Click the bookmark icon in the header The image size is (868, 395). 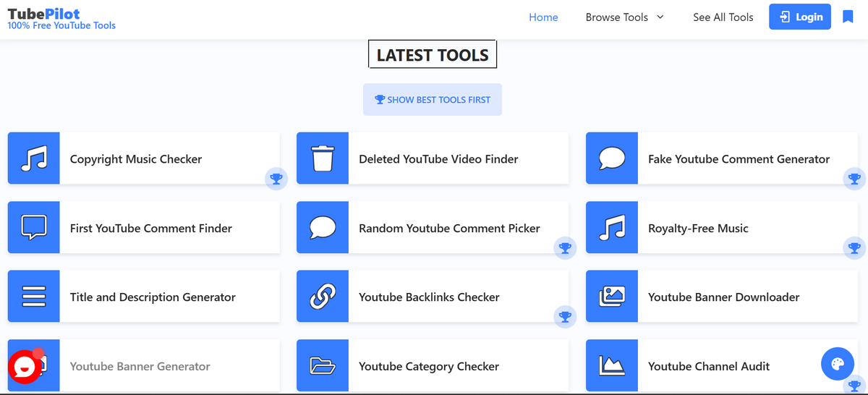(848, 17)
